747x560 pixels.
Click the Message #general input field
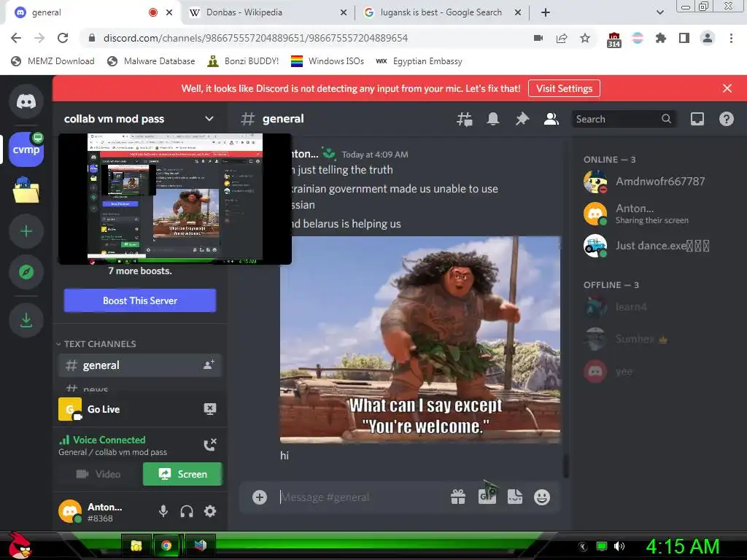pos(362,497)
